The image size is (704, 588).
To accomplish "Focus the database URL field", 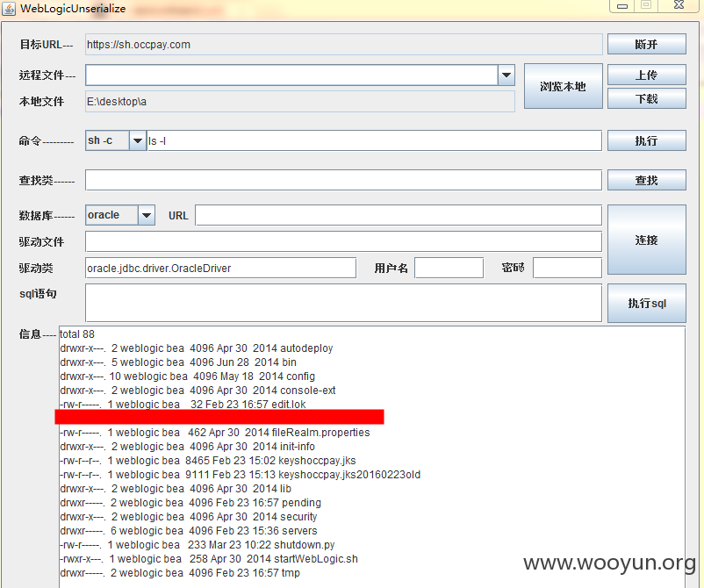I will point(399,215).
